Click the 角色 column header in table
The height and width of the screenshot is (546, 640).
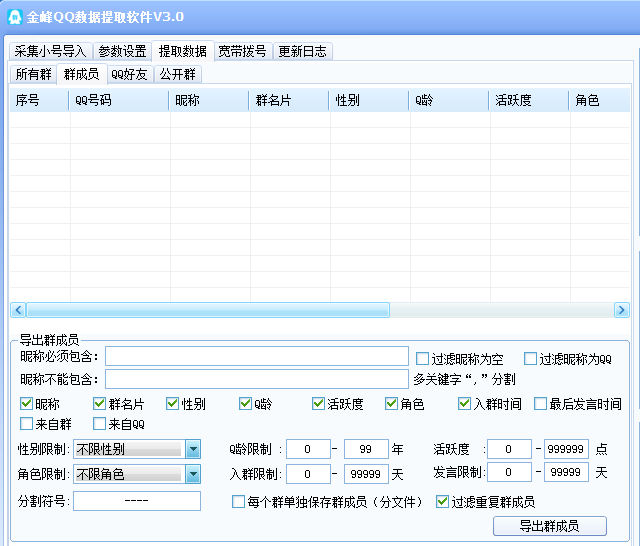[599, 100]
